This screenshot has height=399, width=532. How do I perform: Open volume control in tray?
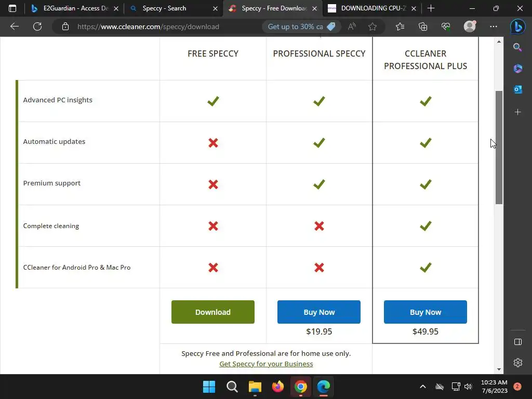point(468,387)
